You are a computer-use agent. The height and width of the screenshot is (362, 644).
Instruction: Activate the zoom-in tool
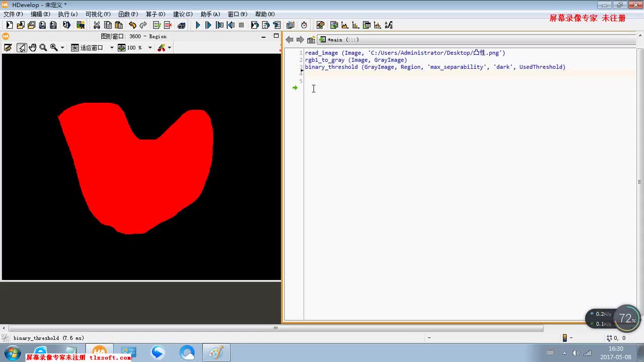pyautogui.click(x=54, y=48)
